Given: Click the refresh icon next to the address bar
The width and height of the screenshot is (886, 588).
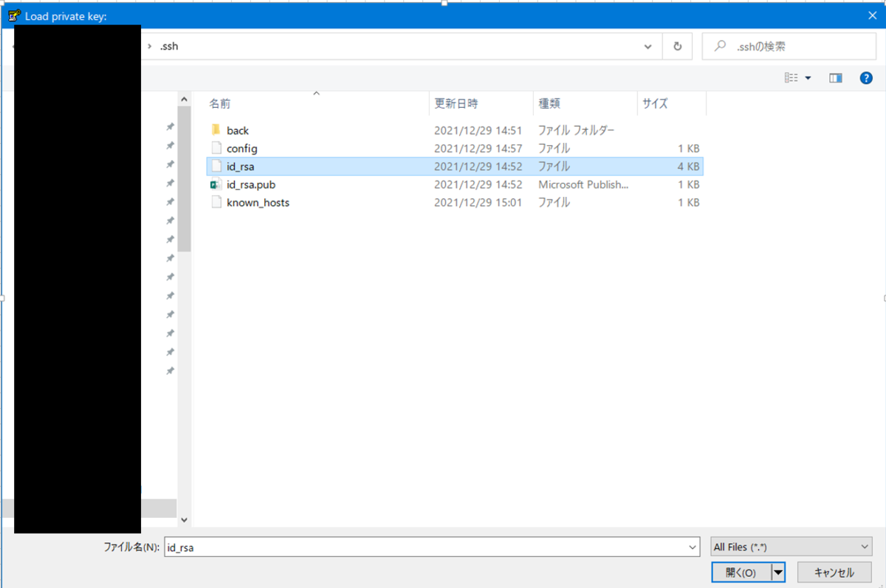Looking at the screenshot, I should pos(676,46).
